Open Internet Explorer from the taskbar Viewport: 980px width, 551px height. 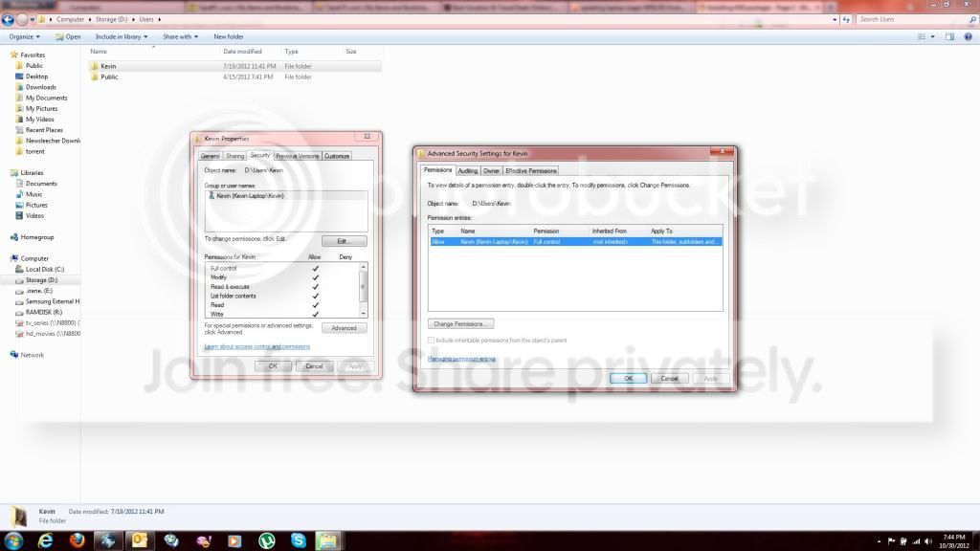46,540
